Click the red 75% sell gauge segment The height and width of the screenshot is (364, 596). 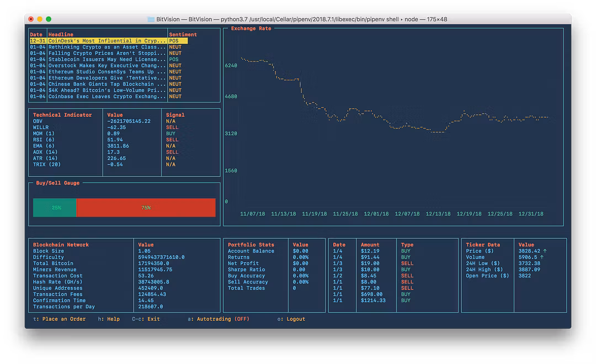click(x=146, y=207)
